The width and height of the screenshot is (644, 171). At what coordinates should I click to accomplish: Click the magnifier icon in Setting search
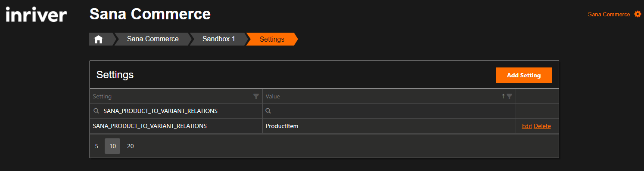point(96,111)
